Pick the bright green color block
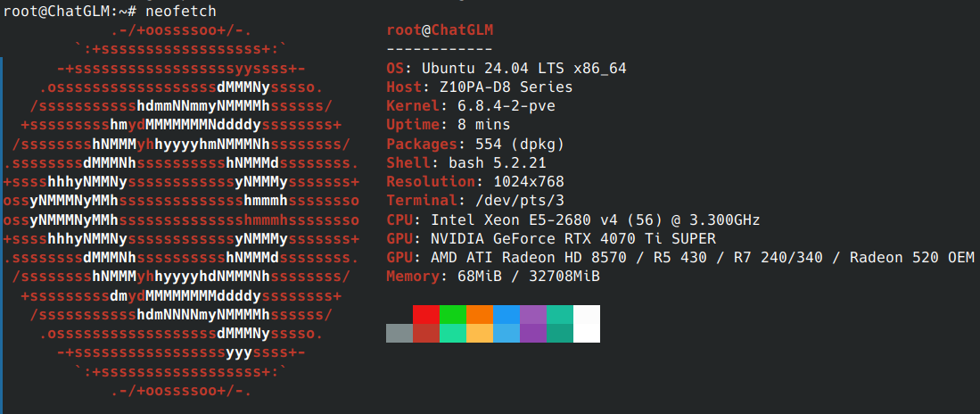 coord(453,314)
